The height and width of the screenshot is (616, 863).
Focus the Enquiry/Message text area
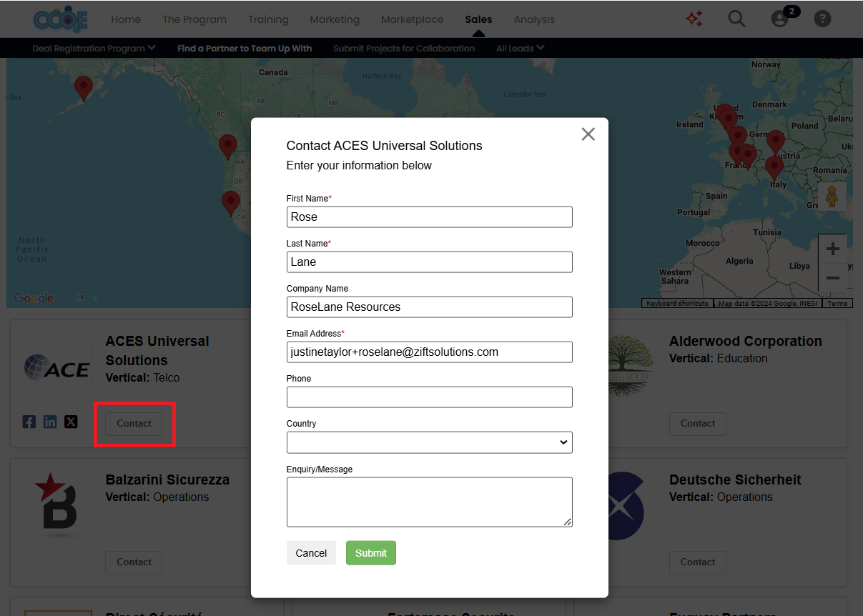click(429, 502)
